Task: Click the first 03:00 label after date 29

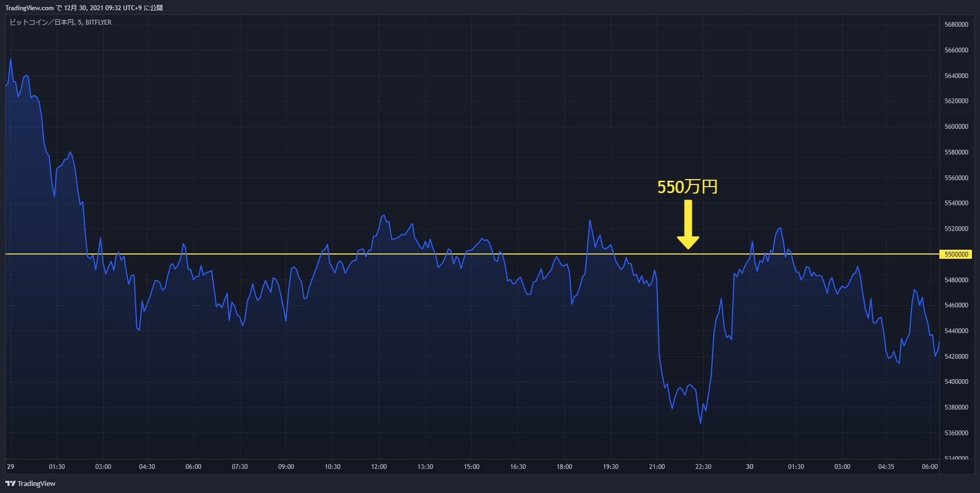Action: (x=103, y=467)
